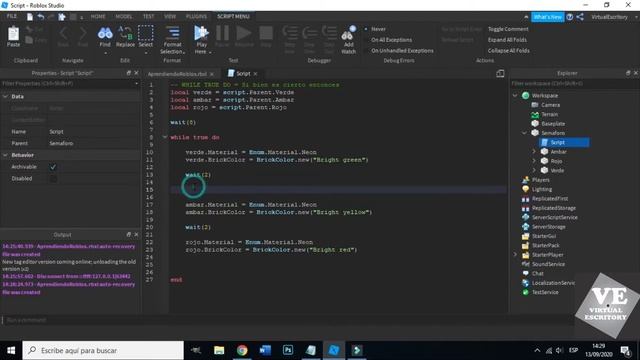The image size is (640, 360).
Task: Switch to the AprendiendoRoblox.rbxl document tab
Action: [x=177, y=74]
